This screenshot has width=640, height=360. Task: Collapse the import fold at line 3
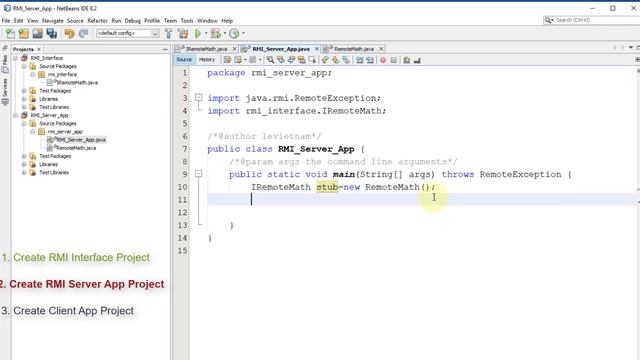coord(198,98)
